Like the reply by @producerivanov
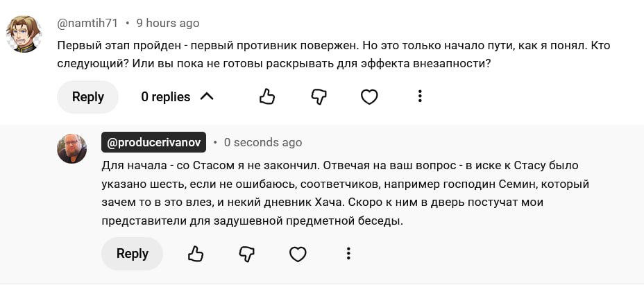The height and width of the screenshot is (285, 644). pyautogui.click(x=196, y=254)
